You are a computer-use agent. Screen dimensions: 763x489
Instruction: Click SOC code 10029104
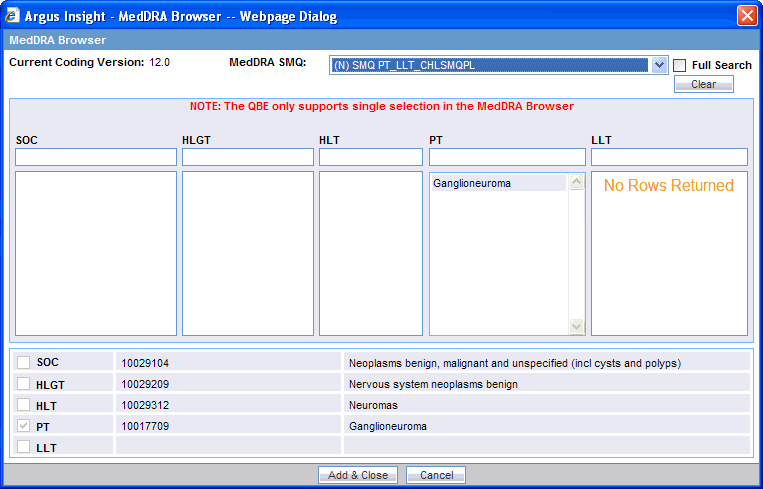(145, 363)
